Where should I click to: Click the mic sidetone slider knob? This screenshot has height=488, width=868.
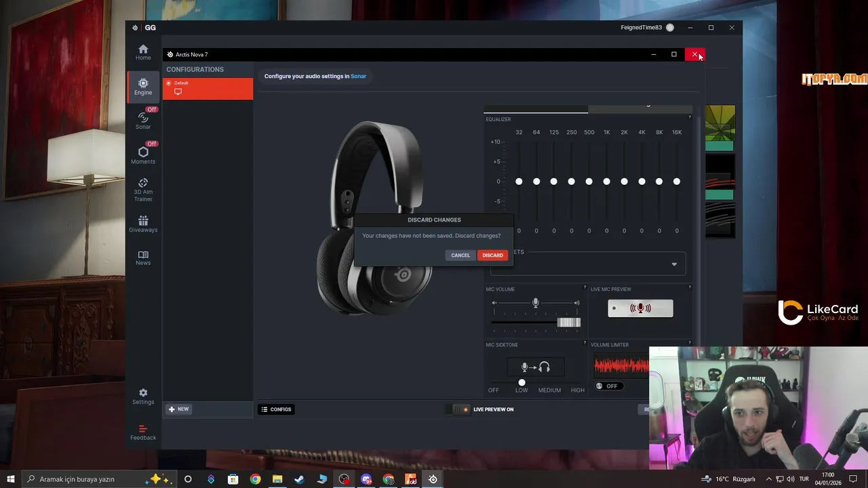point(521,383)
